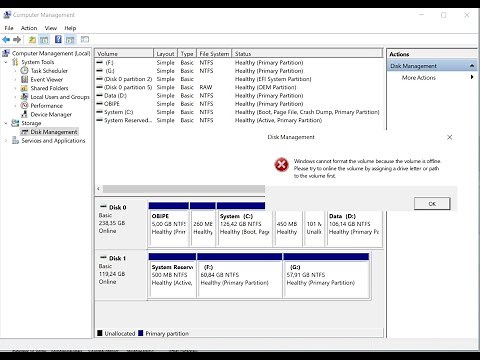
Task: Collapse the Storage tree node
Action: click(x=6, y=123)
